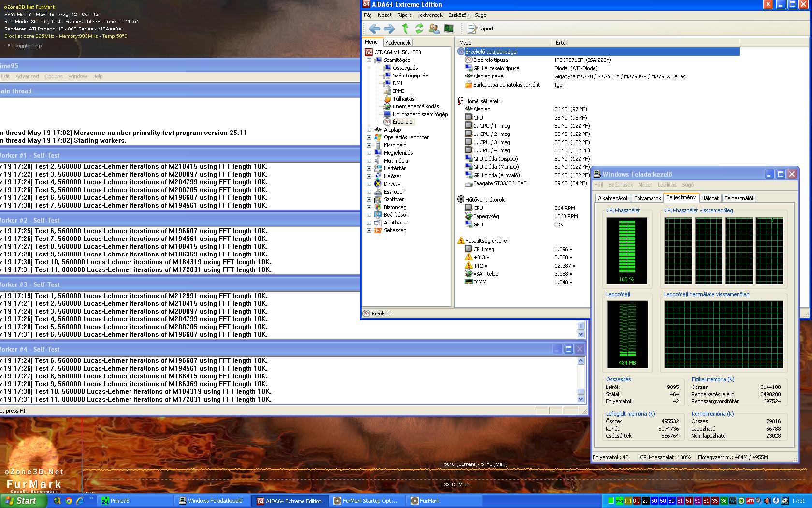Screen dimensions: 812x508
Task: Click the Érték column header
Action: coord(645,43)
